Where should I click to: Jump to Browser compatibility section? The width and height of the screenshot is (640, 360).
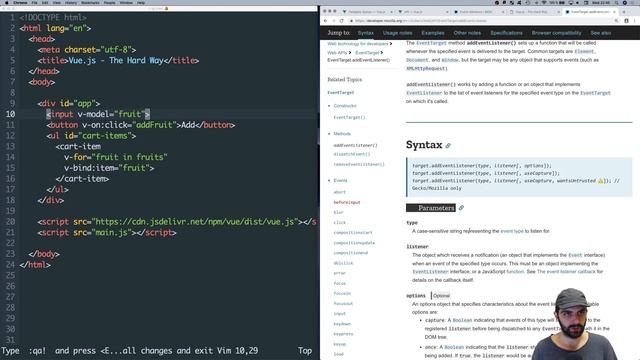[556, 33]
